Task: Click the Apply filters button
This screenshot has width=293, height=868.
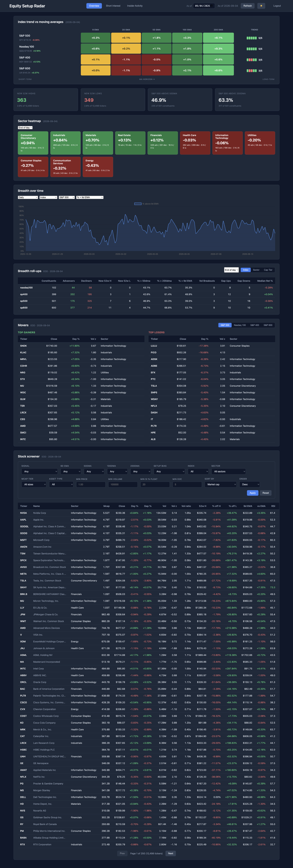Action: pyautogui.click(x=253, y=493)
